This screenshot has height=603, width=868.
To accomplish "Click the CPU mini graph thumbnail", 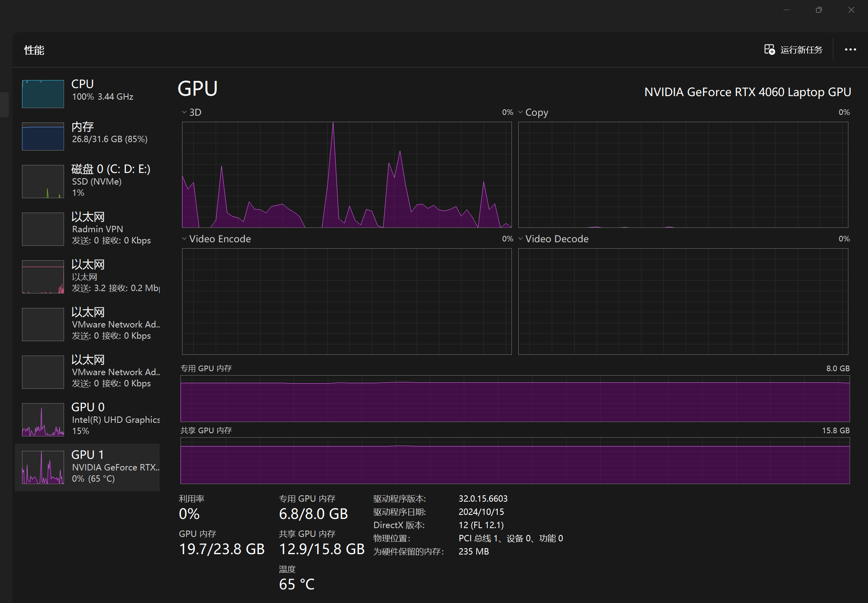I will (43, 94).
